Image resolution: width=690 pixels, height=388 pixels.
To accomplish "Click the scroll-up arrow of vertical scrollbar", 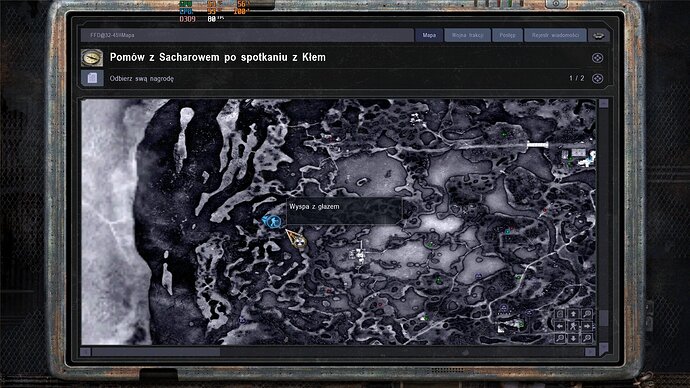I will click(x=603, y=103).
